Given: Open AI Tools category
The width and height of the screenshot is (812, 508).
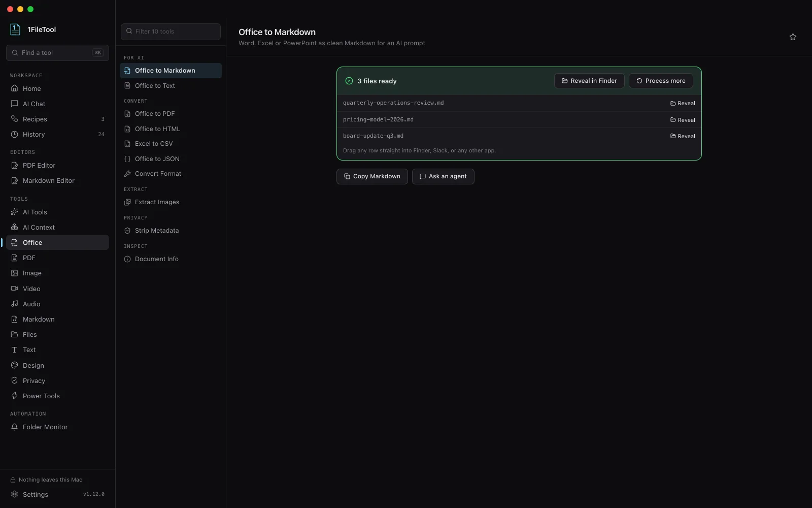Looking at the screenshot, I should (x=57, y=212).
